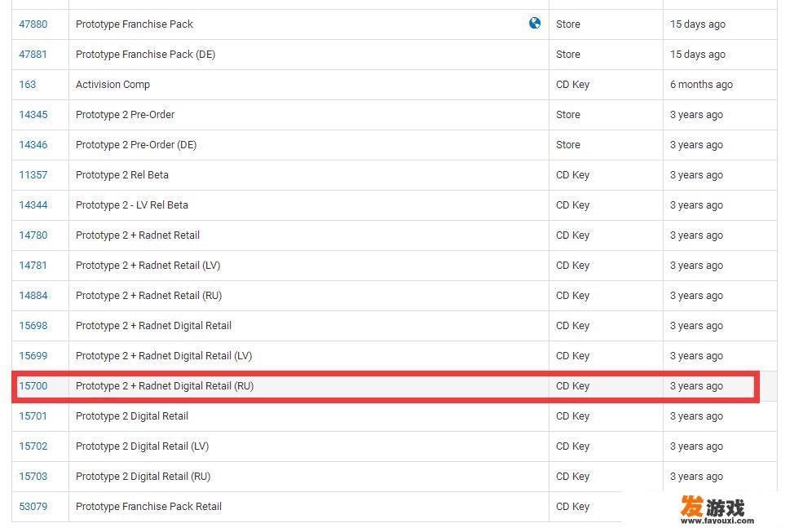Select 'Prototype 2 - LV Rel Beta' name

coord(132,205)
